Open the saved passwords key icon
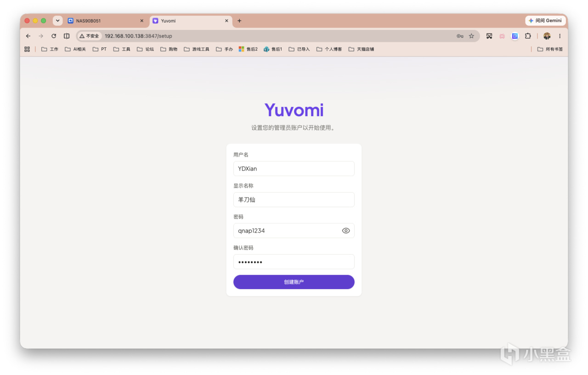This screenshot has width=588, height=375. click(x=460, y=36)
